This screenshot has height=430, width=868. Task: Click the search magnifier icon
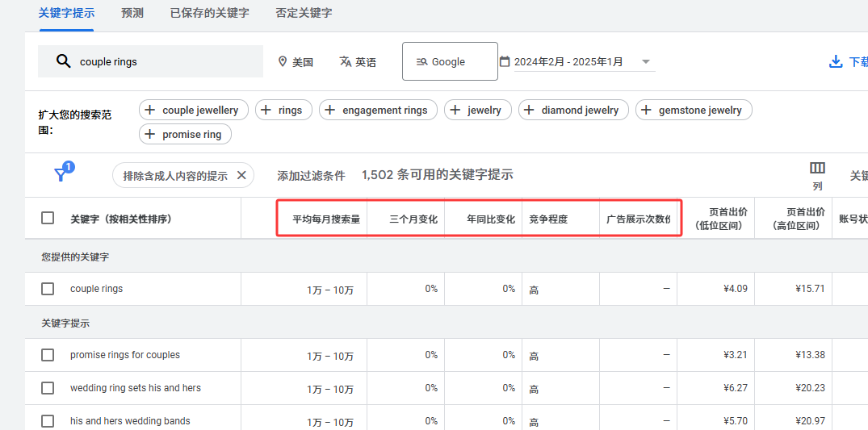pos(63,62)
